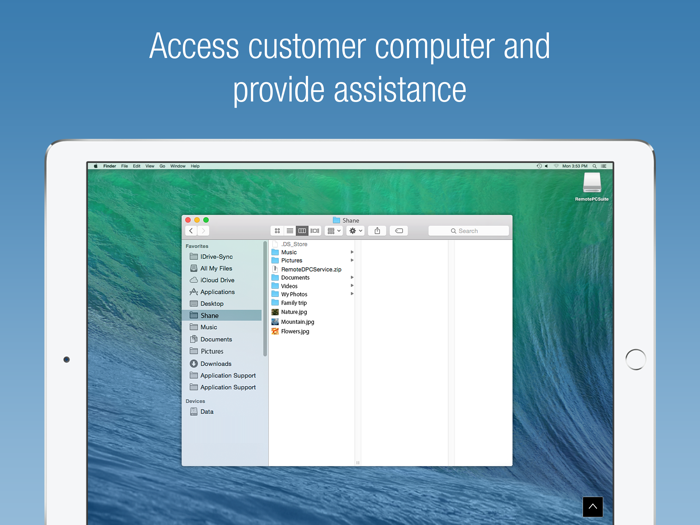Expand the Pictures folder arrow in file list

352,260
